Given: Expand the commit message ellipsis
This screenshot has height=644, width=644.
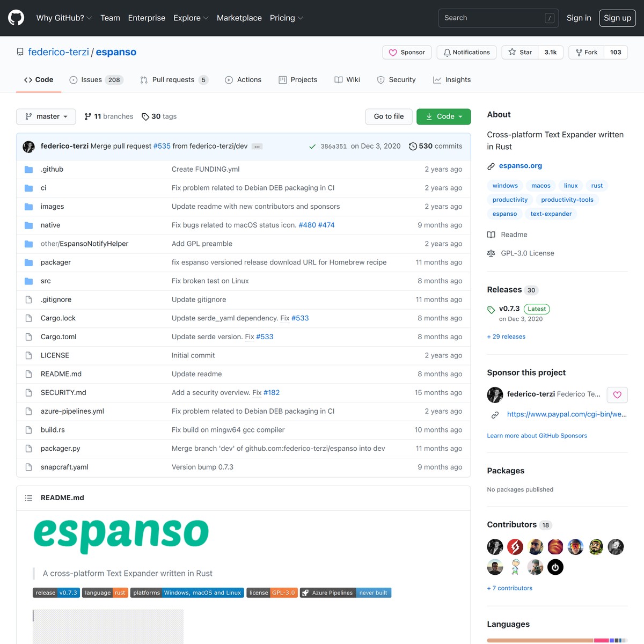Looking at the screenshot, I should click(257, 147).
